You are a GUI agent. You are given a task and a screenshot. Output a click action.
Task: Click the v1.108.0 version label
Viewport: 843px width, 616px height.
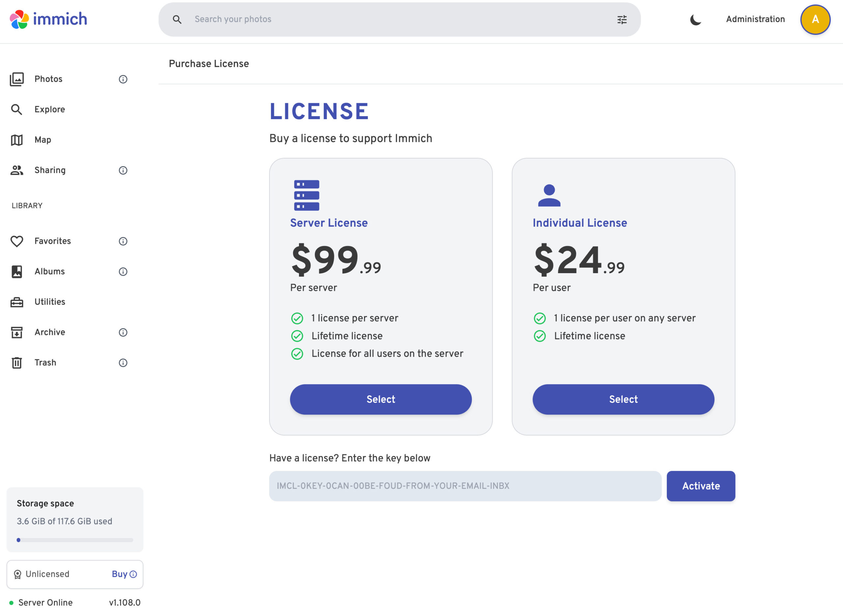125,603
